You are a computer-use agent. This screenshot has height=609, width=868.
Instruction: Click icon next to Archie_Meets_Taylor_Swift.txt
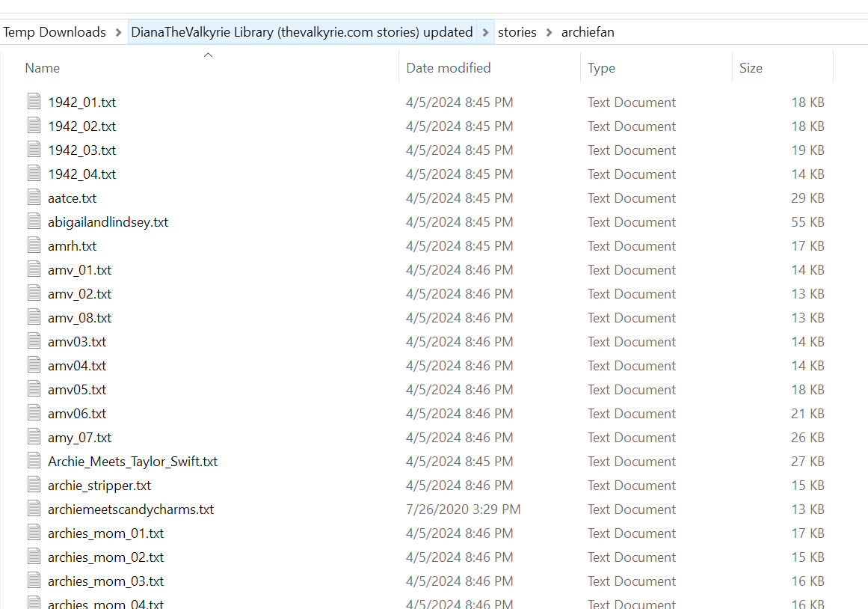34,461
